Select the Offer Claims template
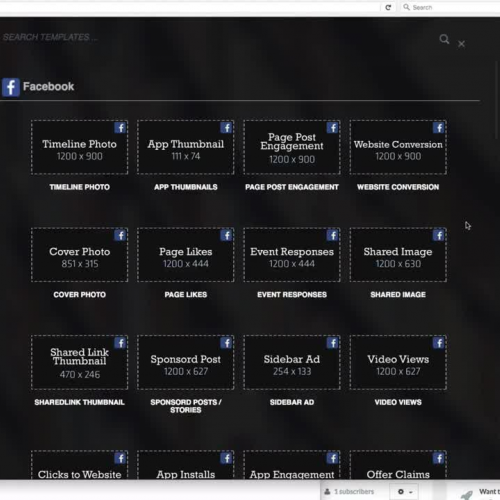Image resolution: width=500 pixels, height=500 pixels. click(x=398, y=465)
